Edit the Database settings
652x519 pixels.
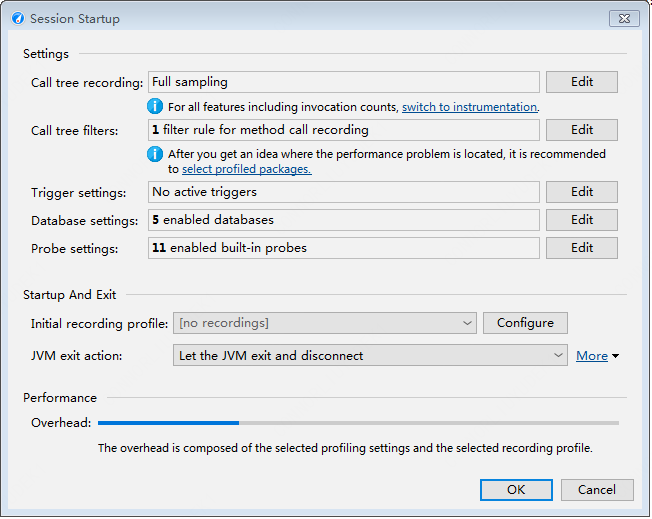581,220
